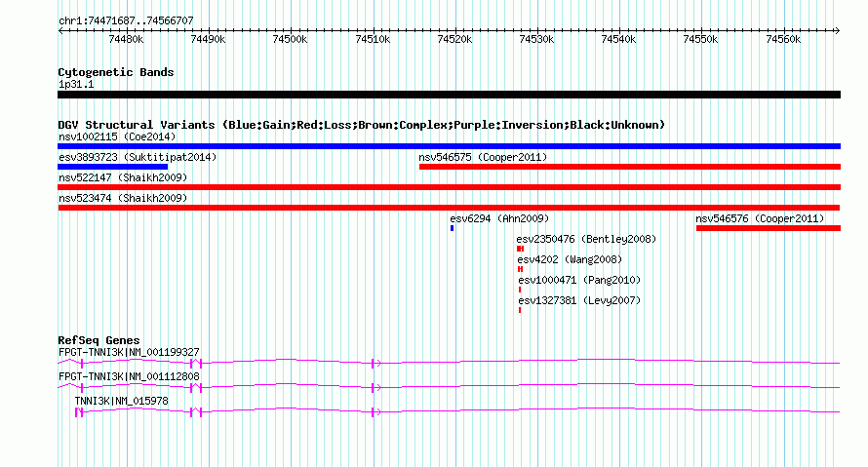
Task: Select the FPGT-TNNI3K NM_001112808 transcript line
Action: pyautogui.click(x=449, y=387)
